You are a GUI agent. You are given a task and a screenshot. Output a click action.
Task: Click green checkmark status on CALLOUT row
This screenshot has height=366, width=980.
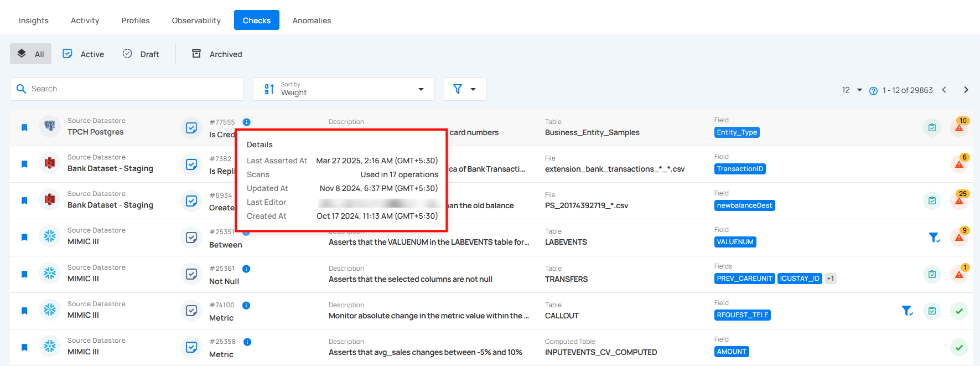959,311
